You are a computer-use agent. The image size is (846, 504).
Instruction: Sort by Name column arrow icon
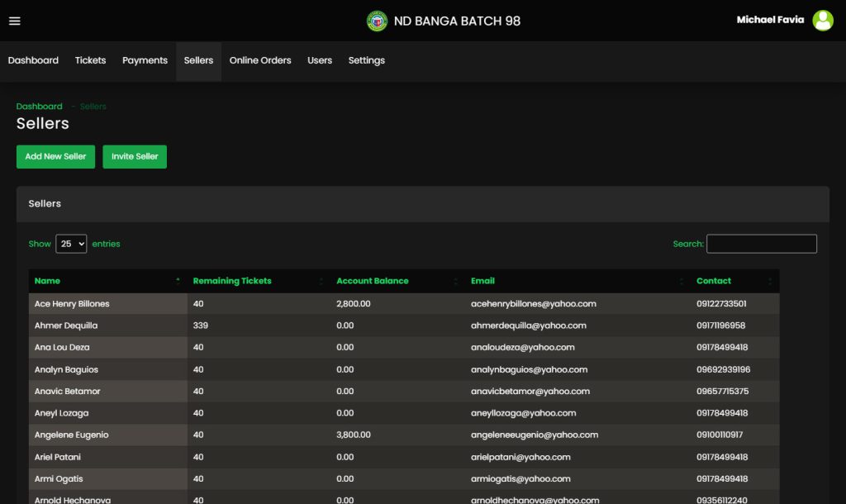178,281
